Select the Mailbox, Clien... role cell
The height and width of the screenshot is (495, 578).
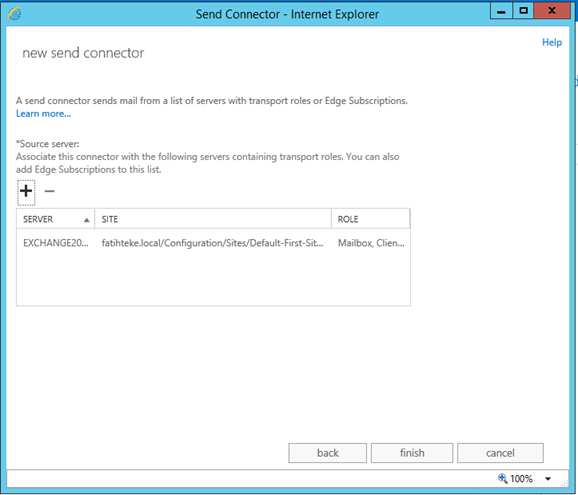pyautogui.click(x=371, y=243)
